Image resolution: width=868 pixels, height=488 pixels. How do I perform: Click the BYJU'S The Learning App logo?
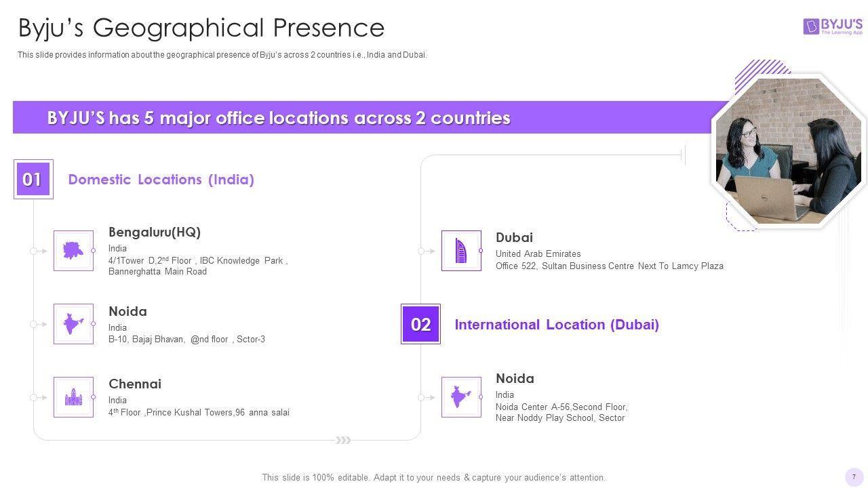pyautogui.click(x=833, y=26)
